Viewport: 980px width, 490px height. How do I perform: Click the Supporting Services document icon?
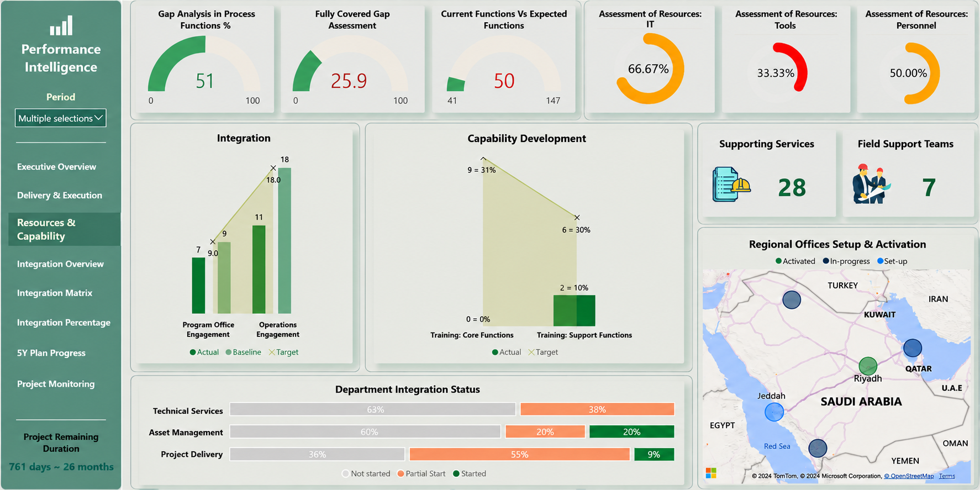coord(731,185)
